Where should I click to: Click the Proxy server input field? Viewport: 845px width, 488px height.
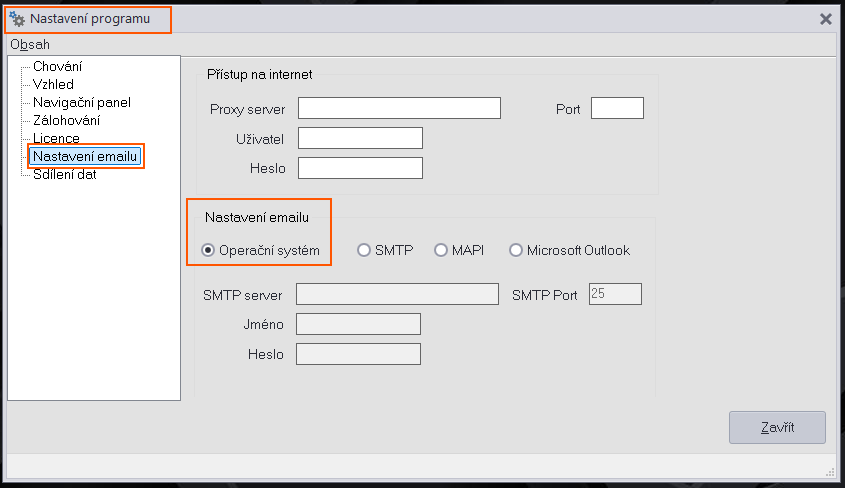tap(399, 108)
